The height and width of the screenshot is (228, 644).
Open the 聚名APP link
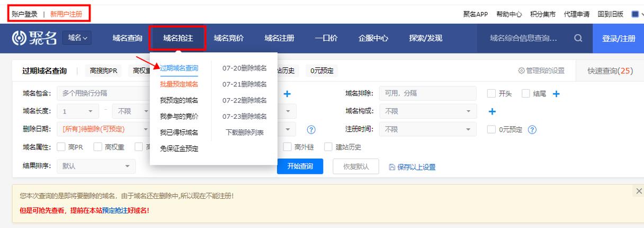(x=475, y=14)
